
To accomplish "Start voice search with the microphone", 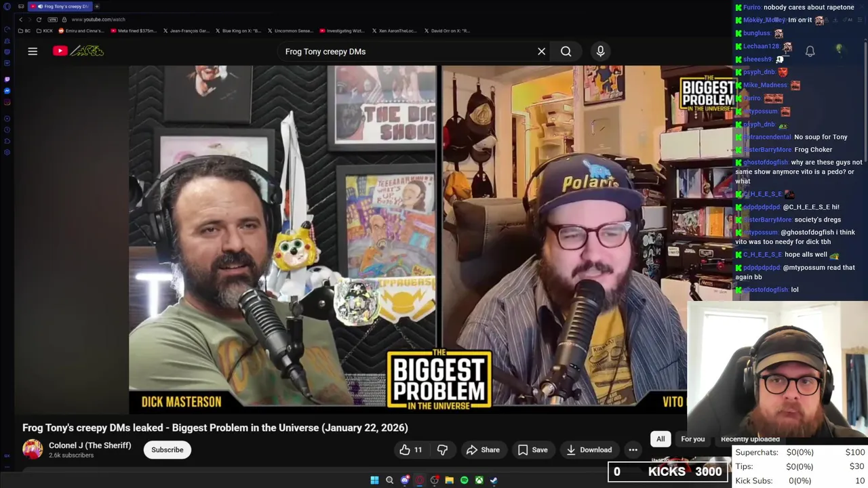I will point(600,52).
